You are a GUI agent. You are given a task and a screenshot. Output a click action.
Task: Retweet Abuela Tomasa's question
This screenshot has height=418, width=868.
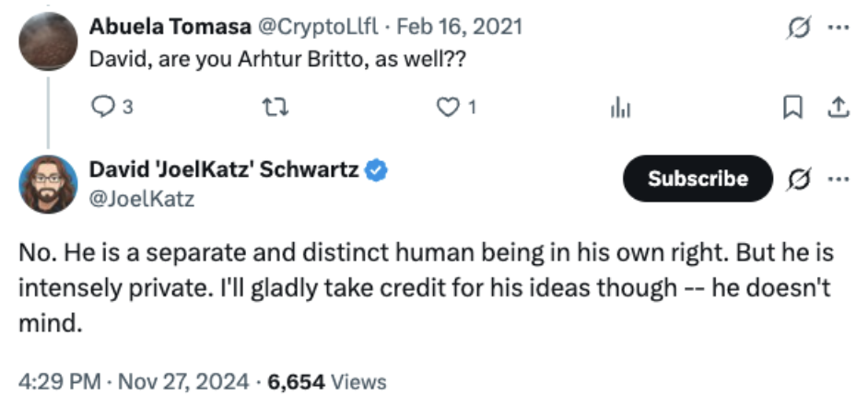click(x=272, y=108)
